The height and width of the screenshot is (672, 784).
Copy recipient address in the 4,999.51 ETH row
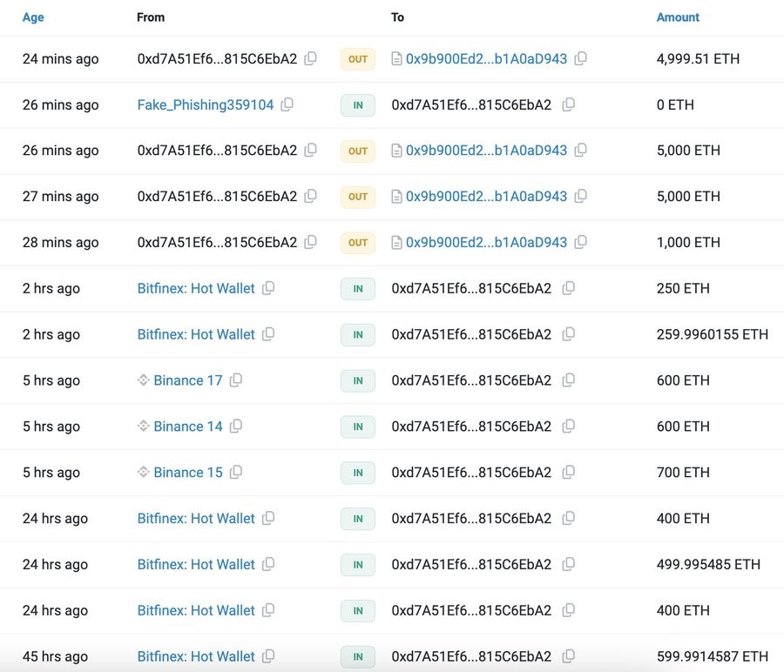coord(581,59)
